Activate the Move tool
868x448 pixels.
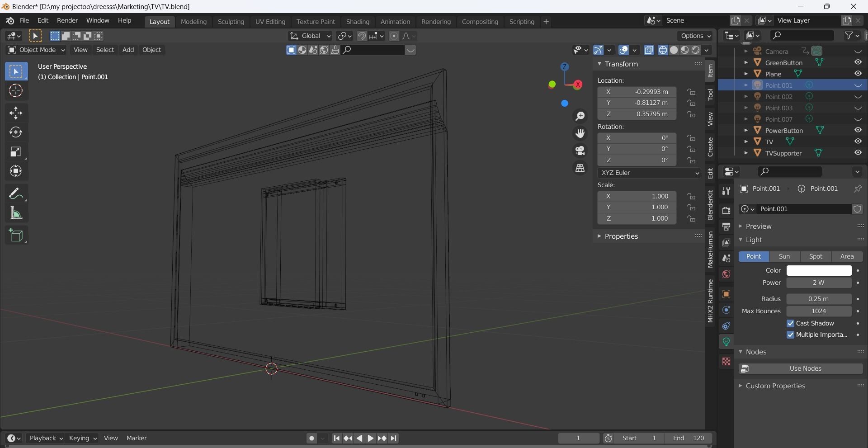coord(16,113)
